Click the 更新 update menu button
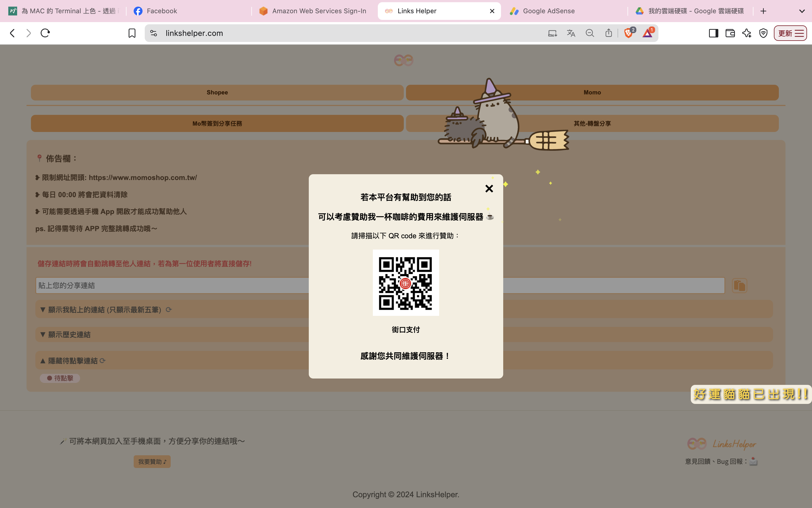Image resolution: width=812 pixels, height=508 pixels. point(790,33)
